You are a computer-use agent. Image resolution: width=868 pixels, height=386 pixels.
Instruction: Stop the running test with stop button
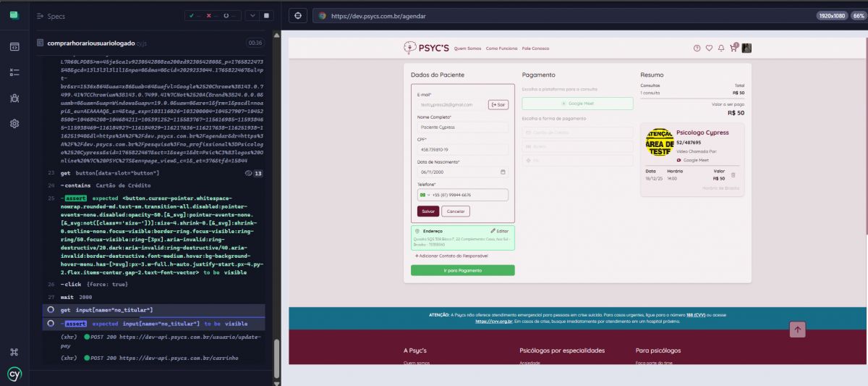[x=266, y=15]
